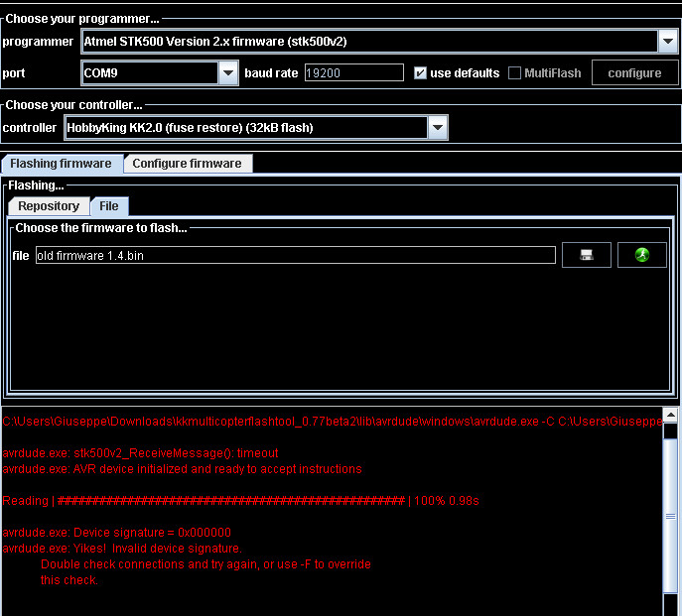Screen dimensions: 682x616
Task: Click the configure button
Action: click(634, 73)
